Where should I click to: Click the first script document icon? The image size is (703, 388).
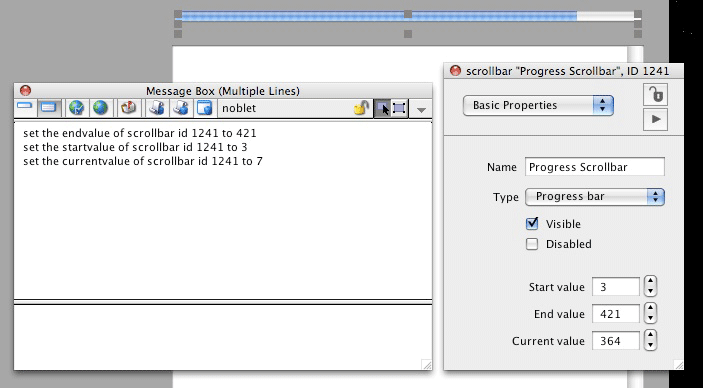156,108
